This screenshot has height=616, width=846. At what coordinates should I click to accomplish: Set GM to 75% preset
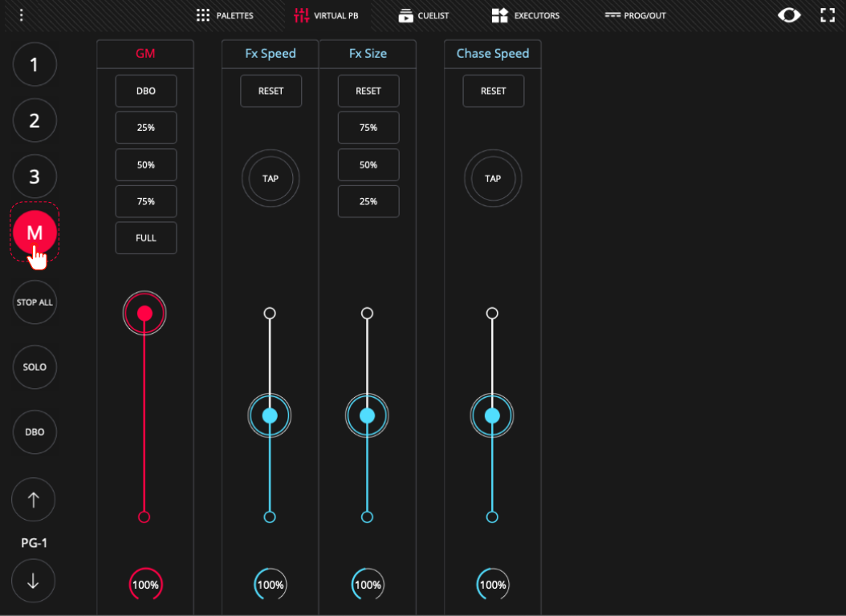coord(145,201)
